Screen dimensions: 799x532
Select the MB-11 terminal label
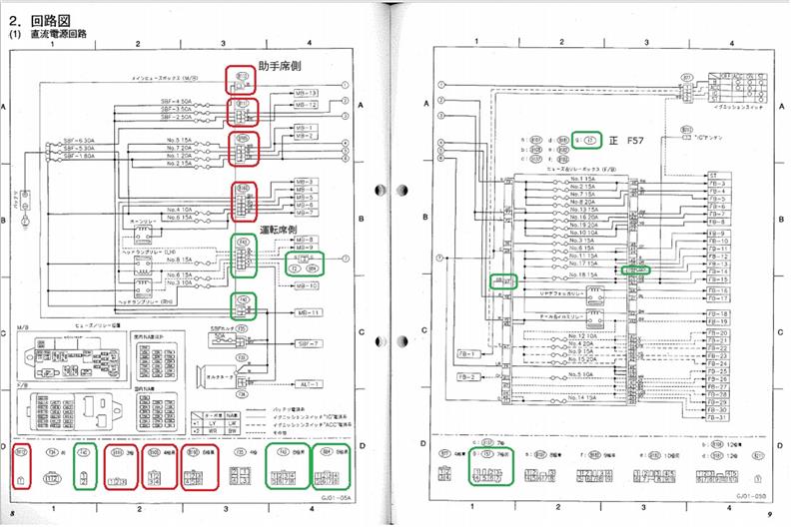coord(304,312)
